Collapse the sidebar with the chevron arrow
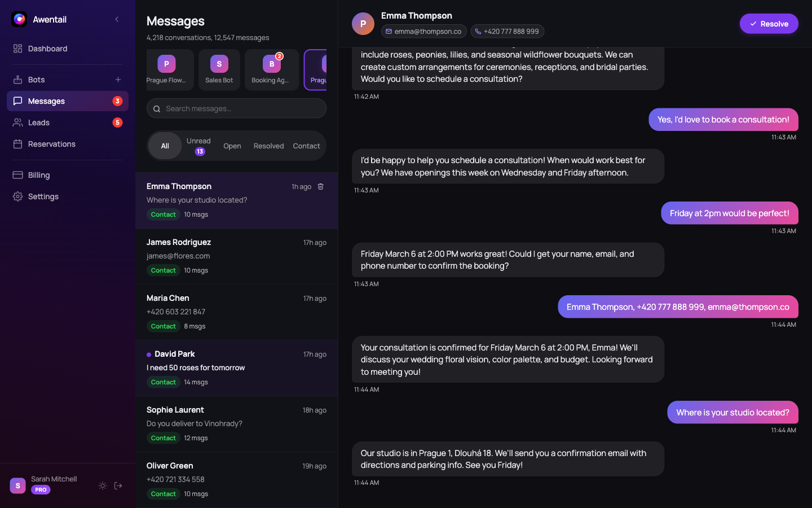 [x=117, y=19]
